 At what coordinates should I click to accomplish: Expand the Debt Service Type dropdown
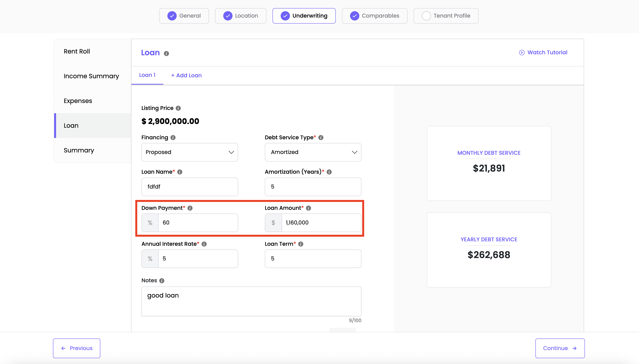tap(313, 152)
